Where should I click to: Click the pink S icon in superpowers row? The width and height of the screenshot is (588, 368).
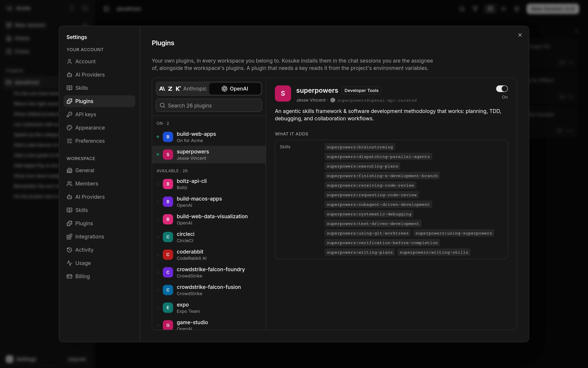(168, 155)
